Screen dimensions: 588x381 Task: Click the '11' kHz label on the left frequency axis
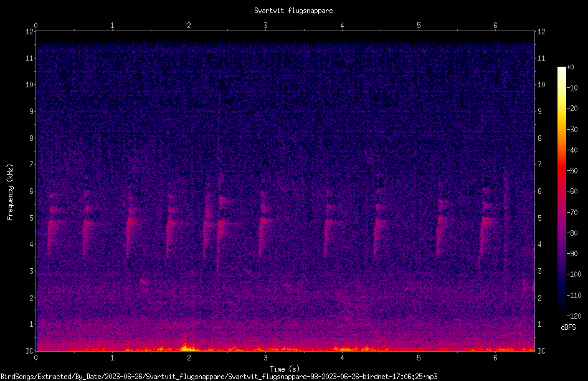[x=30, y=59]
